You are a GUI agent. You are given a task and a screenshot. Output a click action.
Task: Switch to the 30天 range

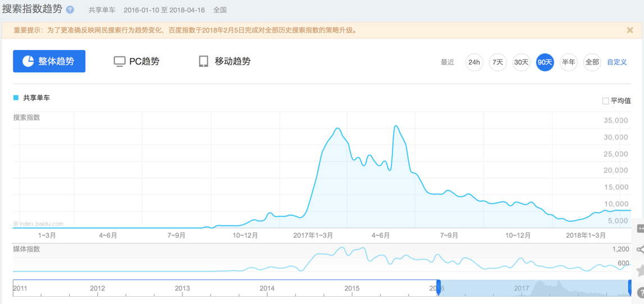(521, 62)
